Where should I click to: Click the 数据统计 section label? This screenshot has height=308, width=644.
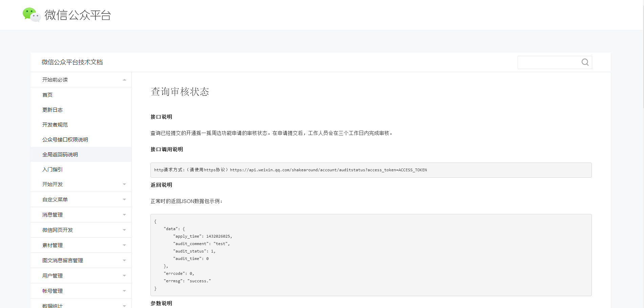53,306
